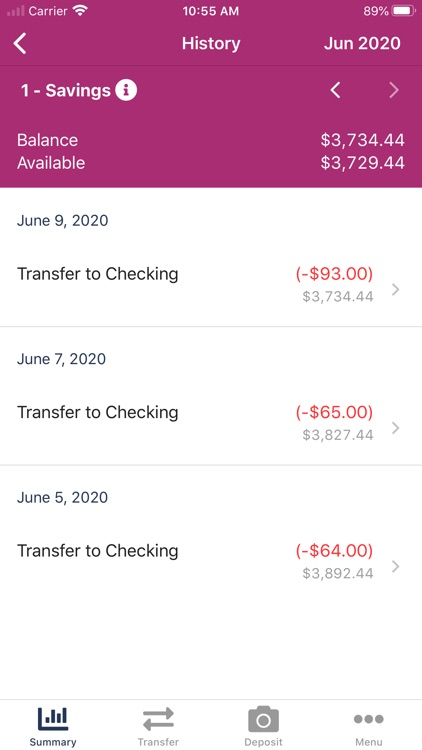Tap the battery indicator in status bar
Viewport: 422px width, 750px height.
(403, 11)
